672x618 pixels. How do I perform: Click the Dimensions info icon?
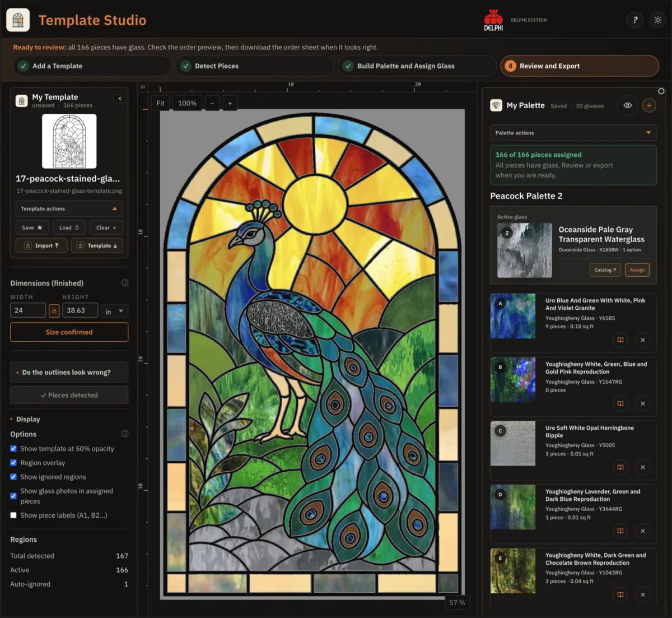(125, 283)
